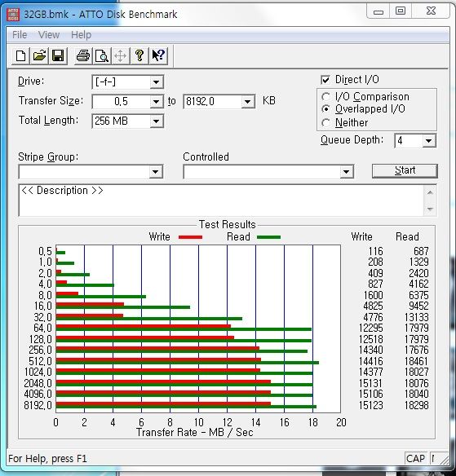Image resolution: width=456 pixels, height=476 pixels.
Task: Open Print Preview toolbar icon
Action: tap(102, 56)
